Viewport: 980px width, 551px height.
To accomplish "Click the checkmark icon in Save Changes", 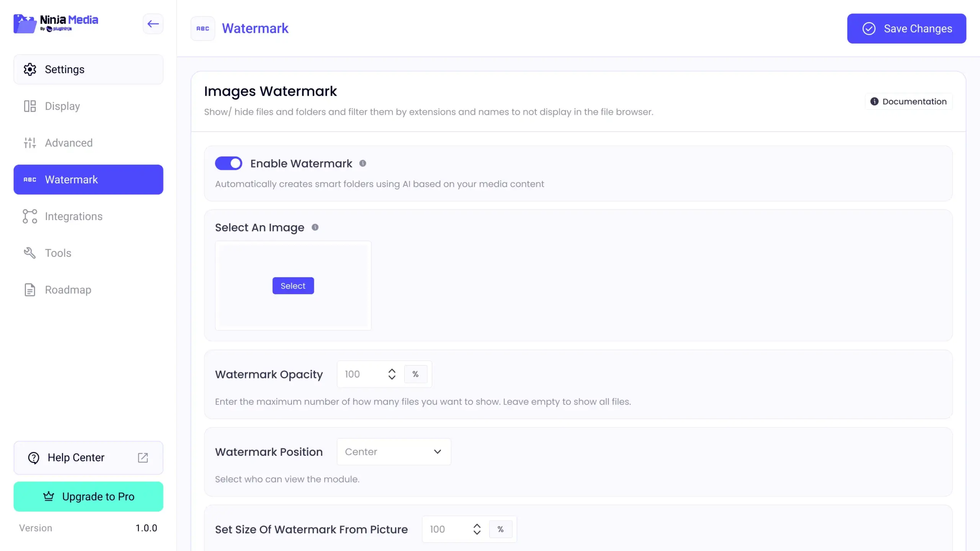I will tap(869, 29).
